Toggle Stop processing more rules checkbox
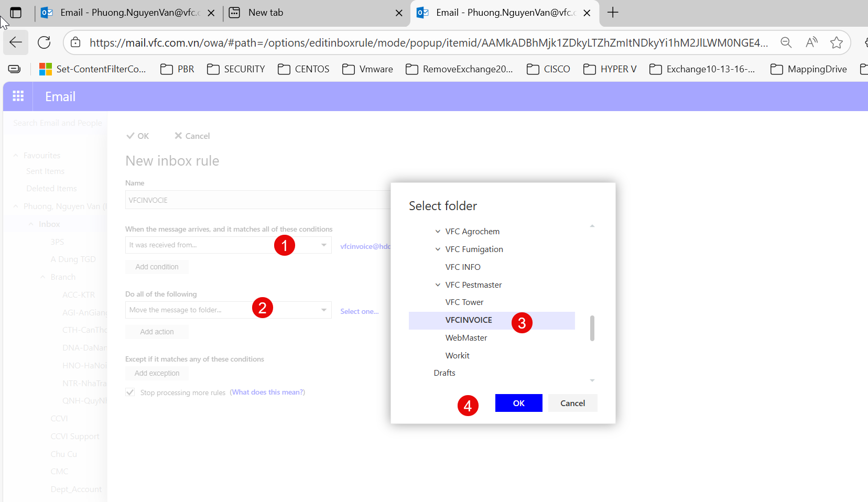 point(130,392)
